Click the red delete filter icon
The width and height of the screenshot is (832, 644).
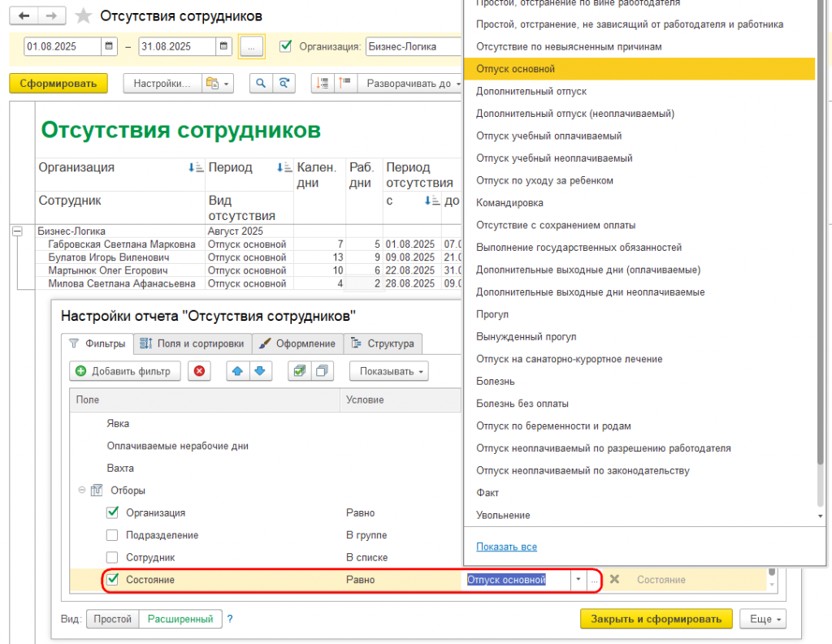pyautogui.click(x=200, y=371)
